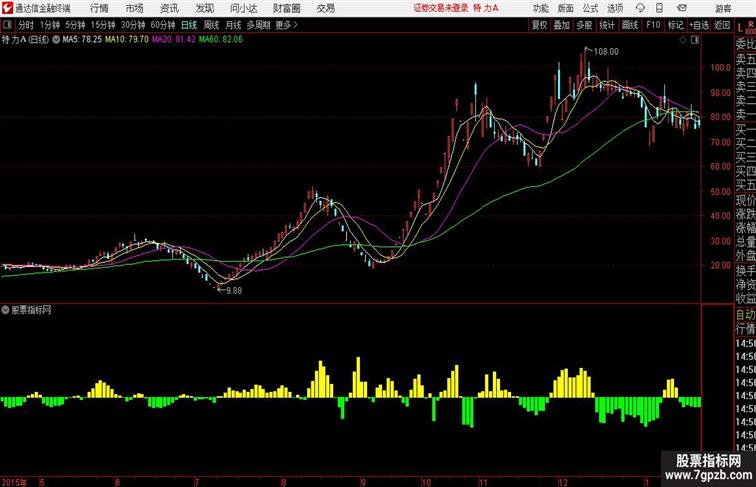Image resolution: width=756 pixels, height=487 pixels.
Task: Click the 复权 toolbar button
Action: (539, 25)
